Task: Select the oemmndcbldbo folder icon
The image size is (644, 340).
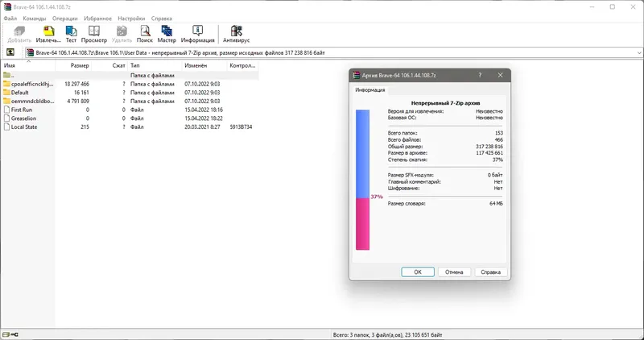Action: click(x=6, y=102)
